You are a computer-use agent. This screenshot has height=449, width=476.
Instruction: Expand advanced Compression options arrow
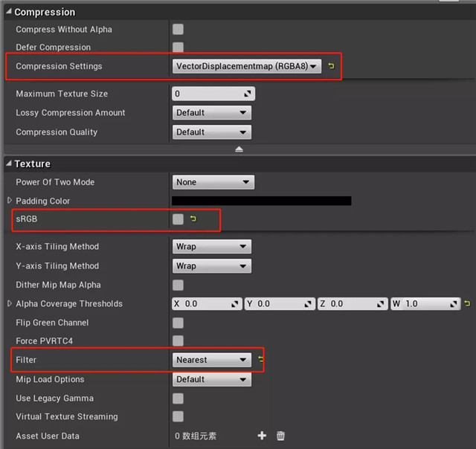coord(239,149)
